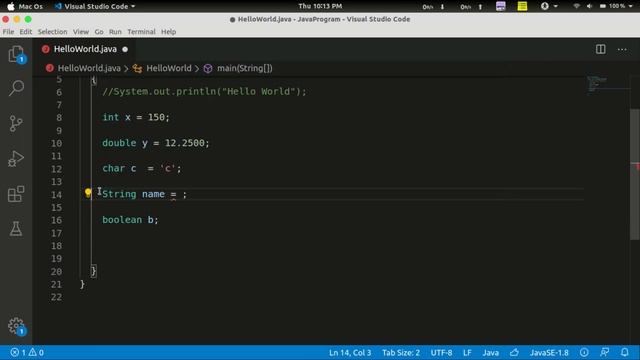Image resolution: width=640 pixels, height=360 pixels.
Task: Click line 16 code 'boolean b;'
Action: pyautogui.click(x=130, y=220)
